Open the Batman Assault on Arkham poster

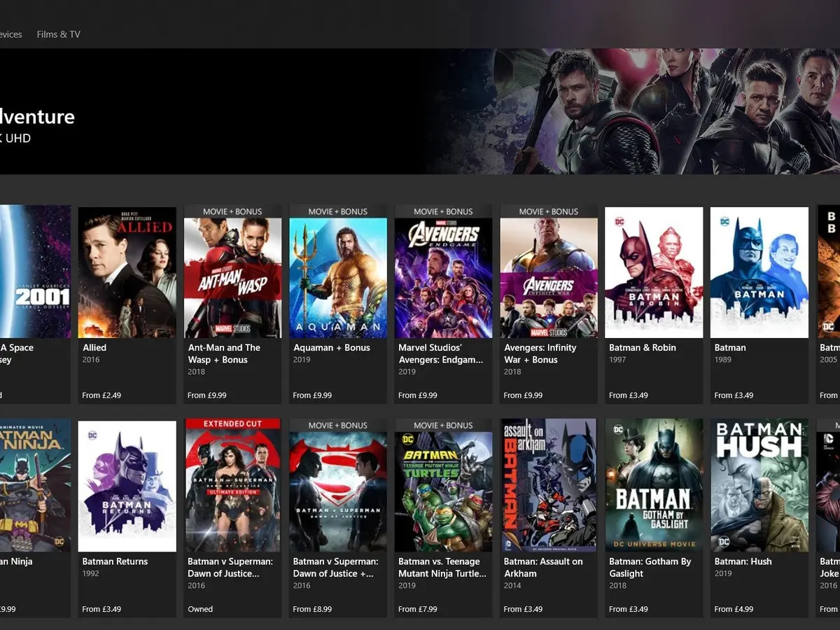[549, 486]
